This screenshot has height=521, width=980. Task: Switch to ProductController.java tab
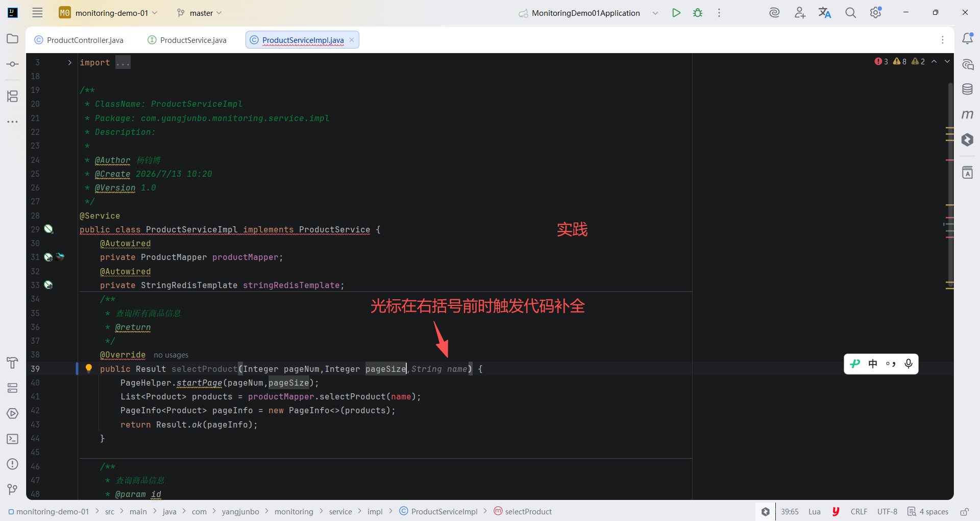point(79,40)
